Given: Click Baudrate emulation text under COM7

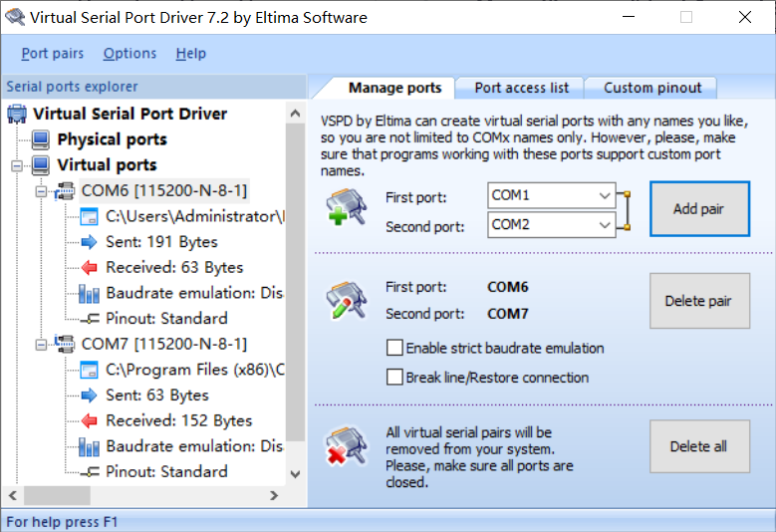Looking at the screenshot, I should [x=194, y=446].
